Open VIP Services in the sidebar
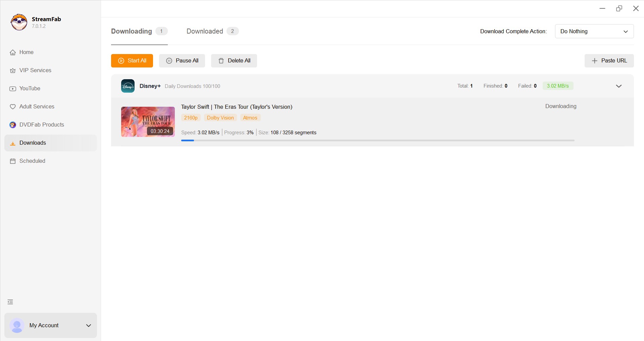 coord(35,70)
